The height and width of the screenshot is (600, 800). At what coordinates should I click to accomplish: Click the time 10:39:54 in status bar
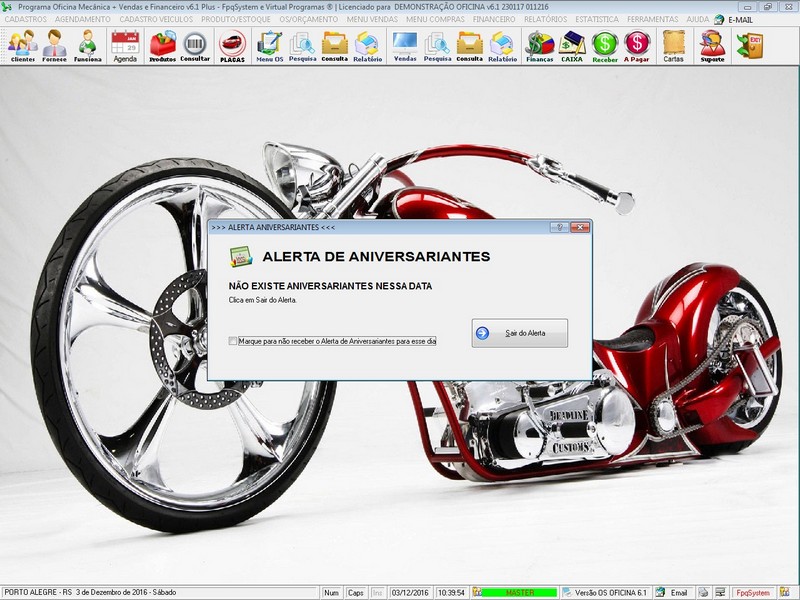(x=451, y=592)
